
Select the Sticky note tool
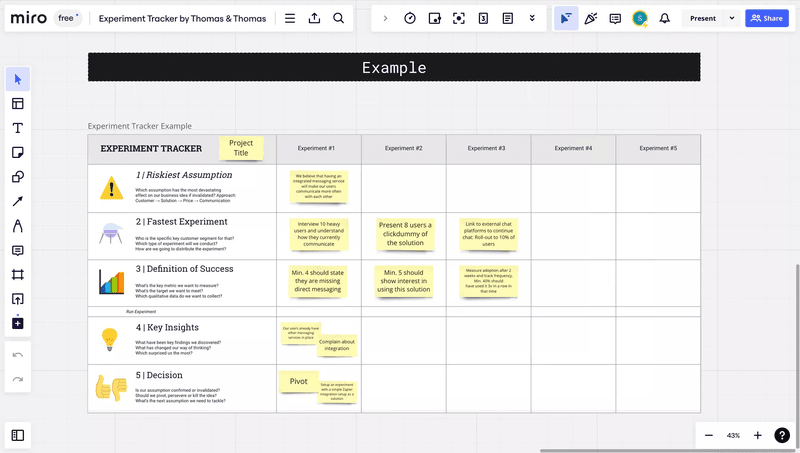pos(18,153)
